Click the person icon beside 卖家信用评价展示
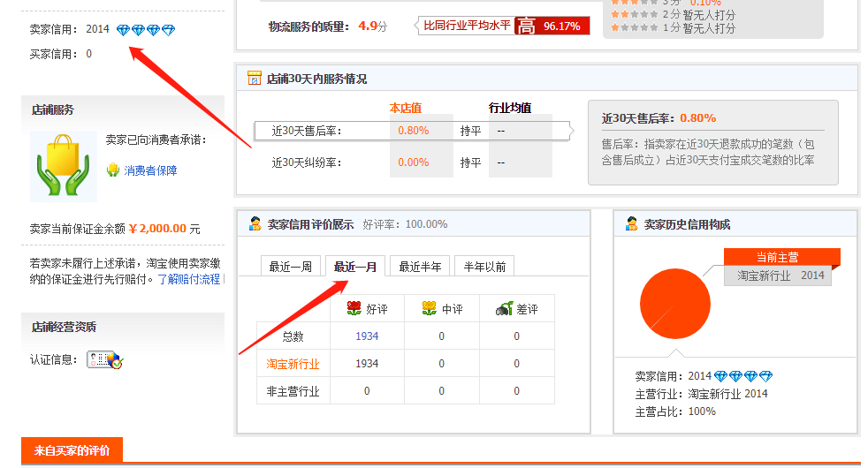This screenshot has width=868, height=468. pos(255,224)
